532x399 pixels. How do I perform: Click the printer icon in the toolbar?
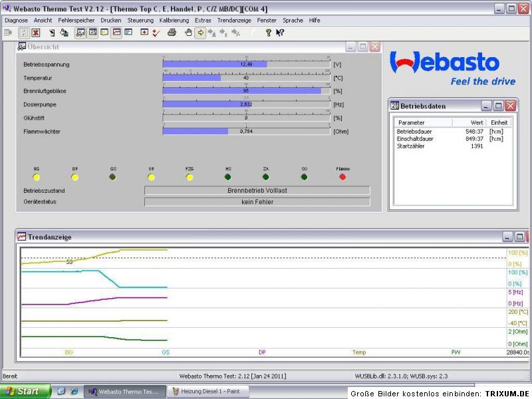[x=172, y=33]
